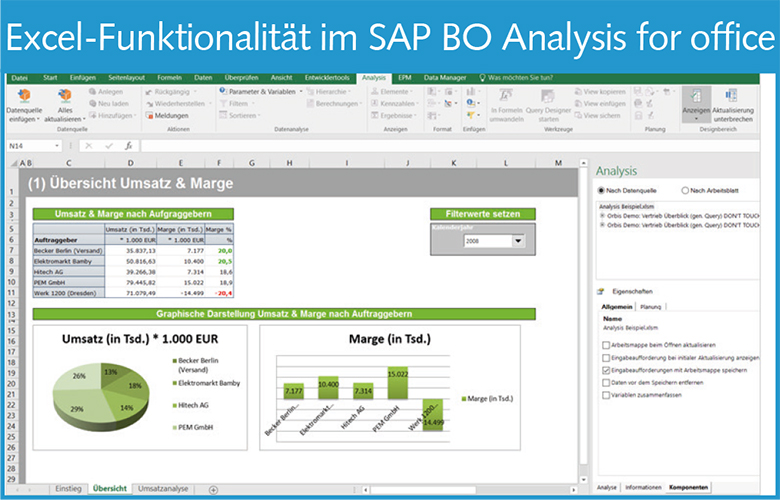Switch to the Formeln ribbon tab
The height and width of the screenshot is (500, 780).
[169, 78]
